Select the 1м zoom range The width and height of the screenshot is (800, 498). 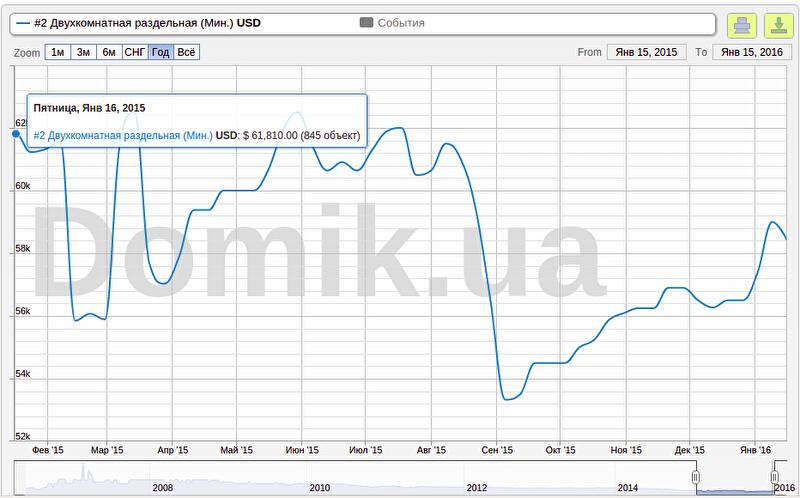coord(58,52)
